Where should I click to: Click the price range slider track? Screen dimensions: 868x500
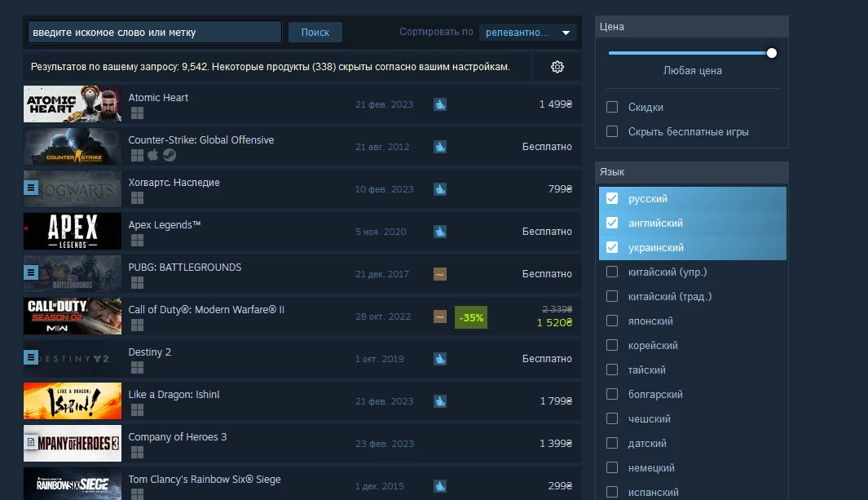(691, 53)
